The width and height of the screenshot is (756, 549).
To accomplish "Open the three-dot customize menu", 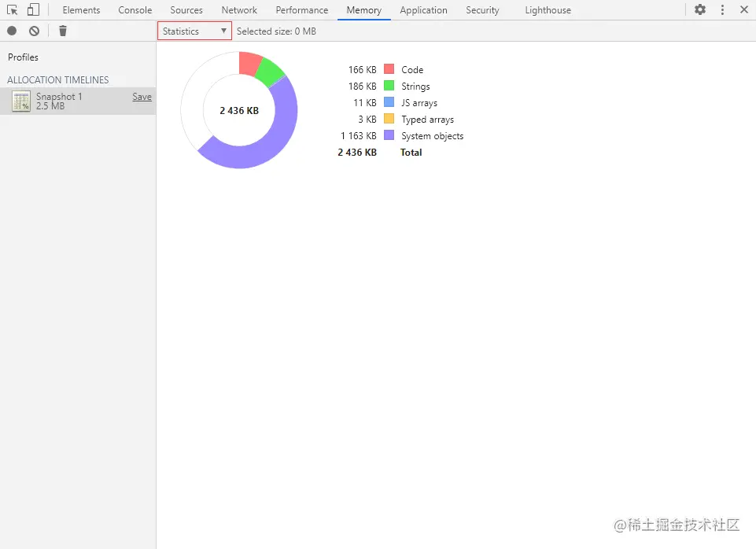I will tap(722, 9).
